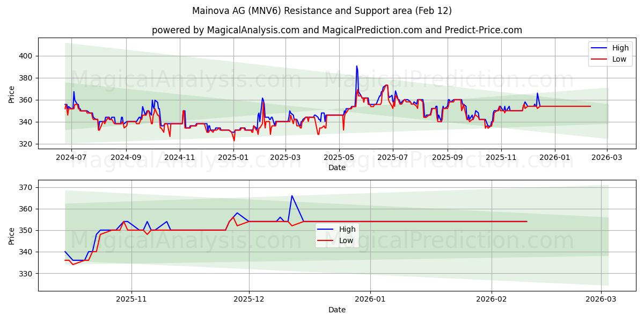Click the '2025-12' x-axis label in bottom chart
This screenshot has width=644, height=322.
point(250,299)
